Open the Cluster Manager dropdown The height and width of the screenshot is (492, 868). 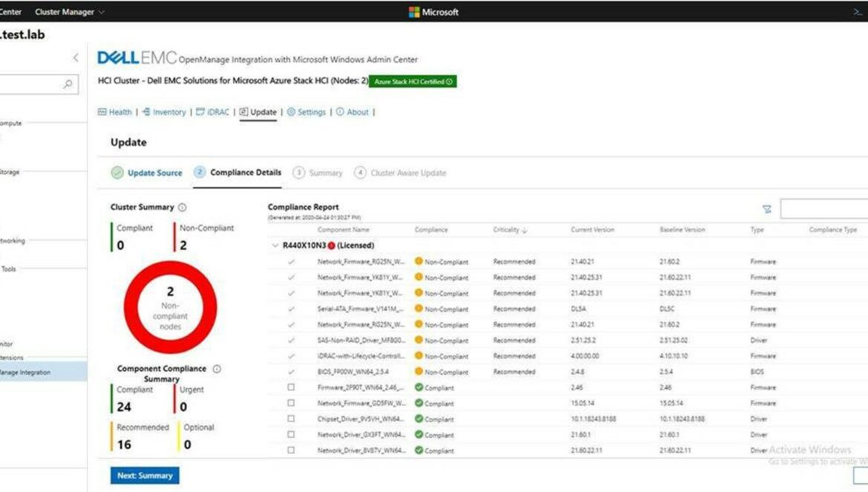coord(70,12)
